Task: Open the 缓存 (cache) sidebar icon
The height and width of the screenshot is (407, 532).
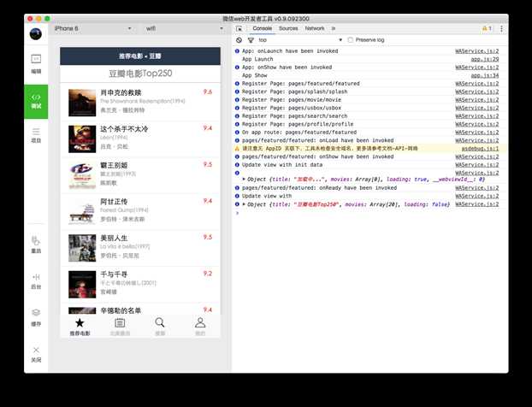Action: [36, 317]
